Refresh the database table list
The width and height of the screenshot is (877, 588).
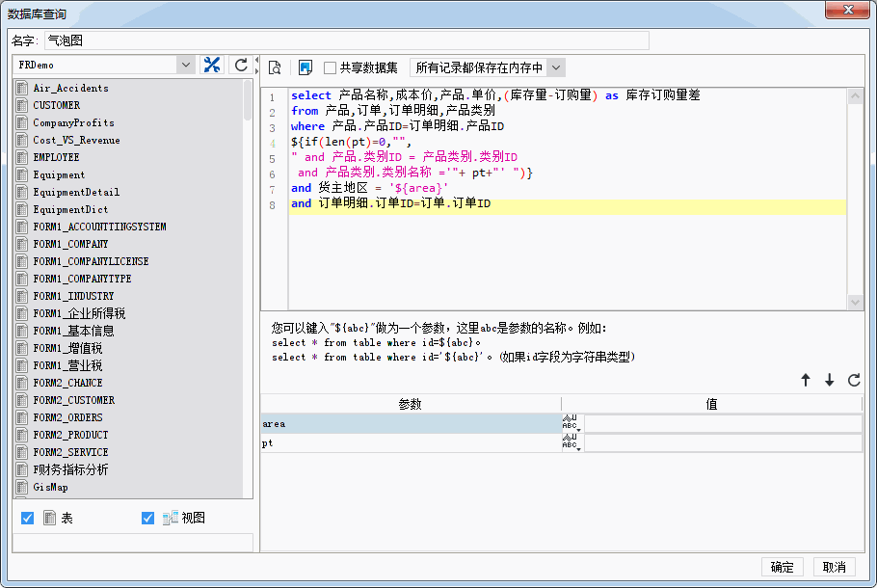(241, 65)
